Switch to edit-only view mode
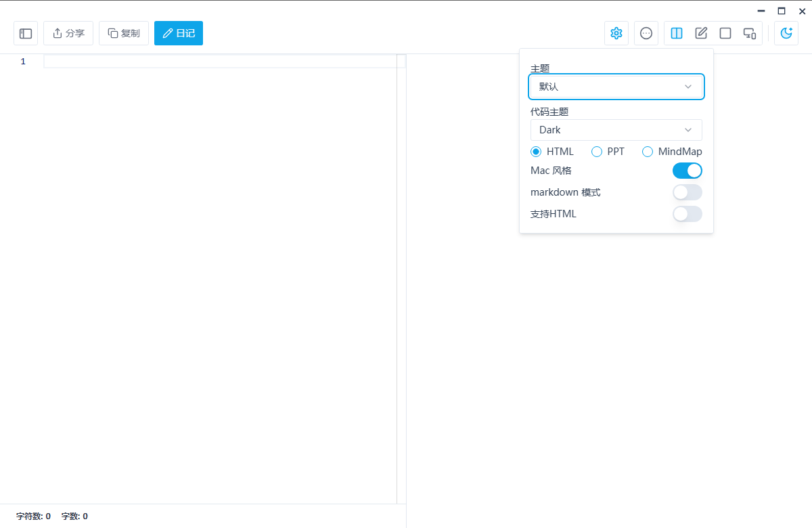The width and height of the screenshot is (812, 528). pyautogui.click(x=701, y=33)
